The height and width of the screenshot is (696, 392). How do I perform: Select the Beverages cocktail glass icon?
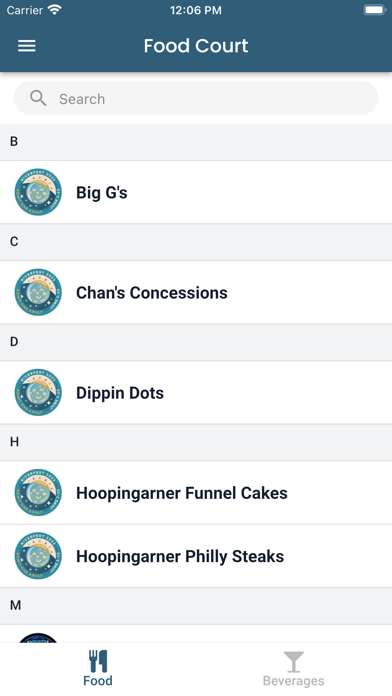coord(293,661)
